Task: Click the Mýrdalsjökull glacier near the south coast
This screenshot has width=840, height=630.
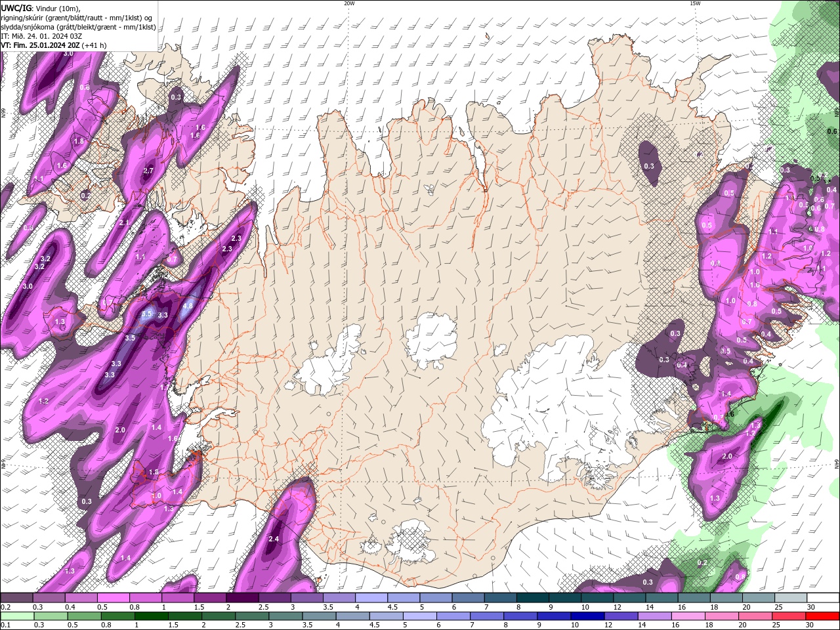Action: coord(411,543)
